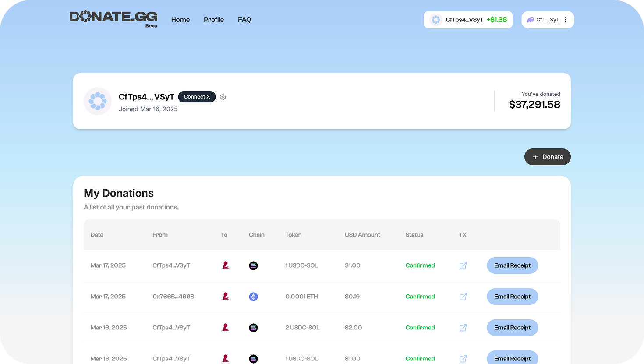Viewport: 644px width, 364px height.
Task: Click the Chain column header
Action: (256, 235)
